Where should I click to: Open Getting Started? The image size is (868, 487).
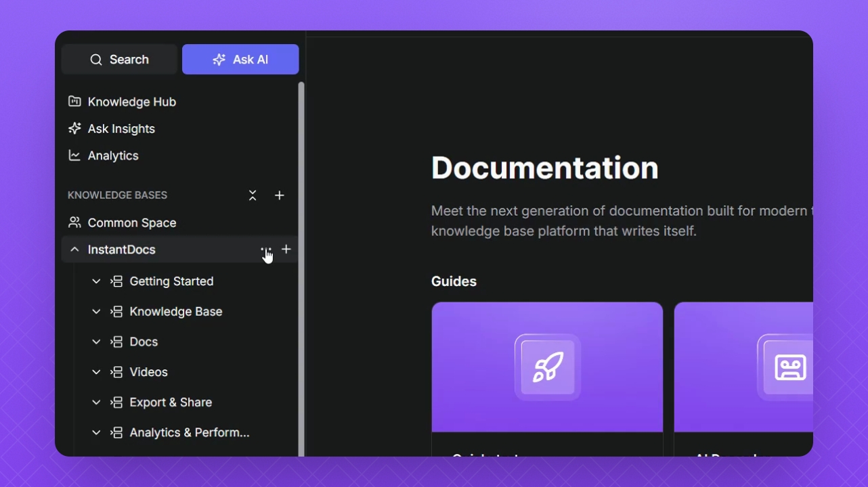(171, 281)
